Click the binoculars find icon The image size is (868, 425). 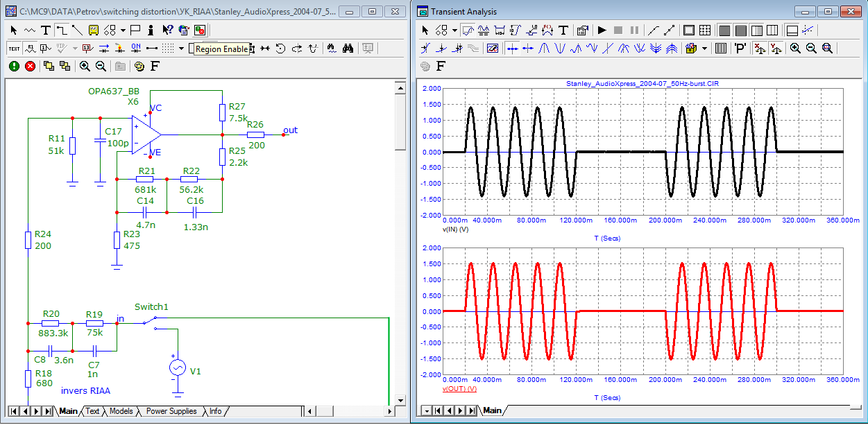tap(348, 48)
